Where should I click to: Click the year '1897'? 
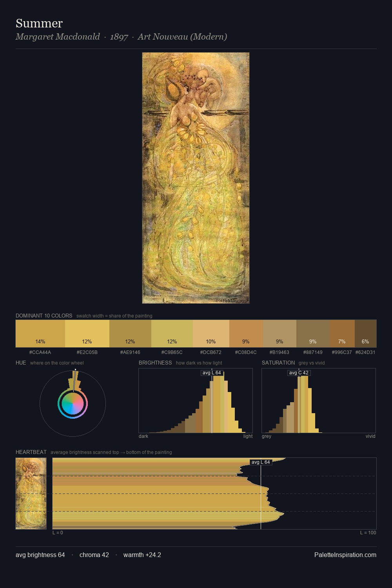(x=119, y=37)
